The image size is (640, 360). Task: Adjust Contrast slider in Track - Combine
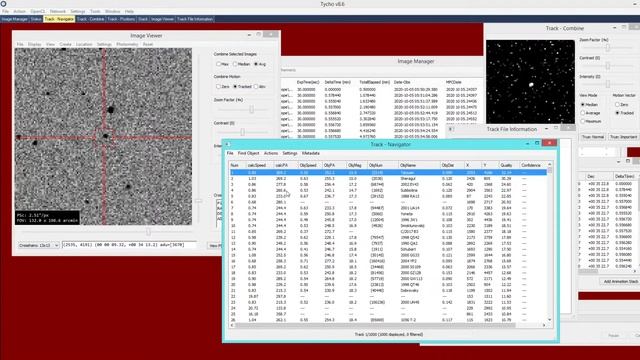608,66
